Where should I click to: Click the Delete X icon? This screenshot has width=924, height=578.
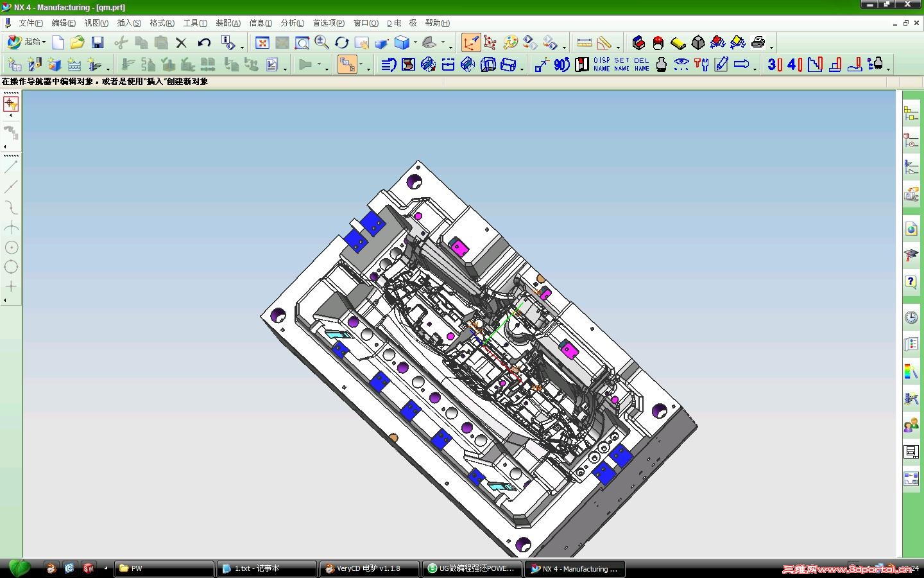click(x=182, y=43)
